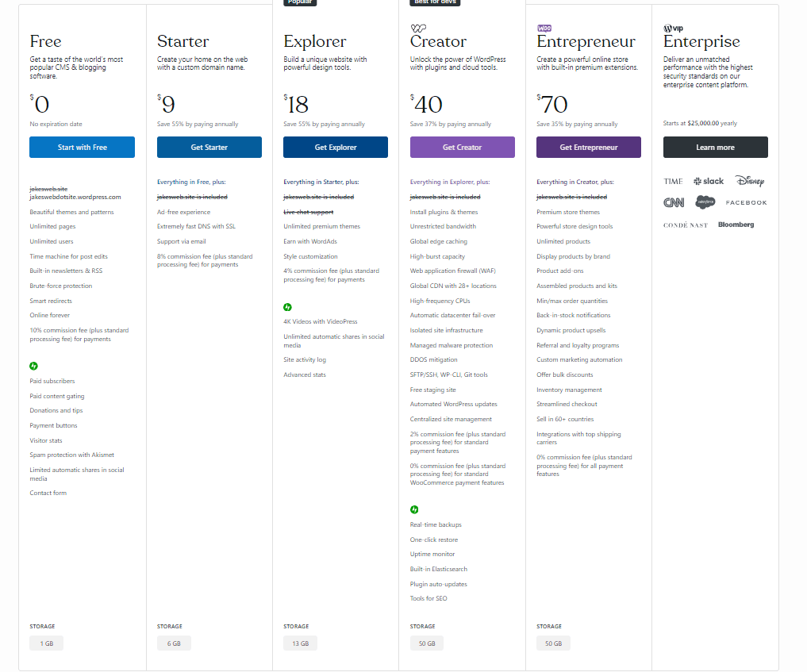Click the Bloomberg logo

(736, 225)
